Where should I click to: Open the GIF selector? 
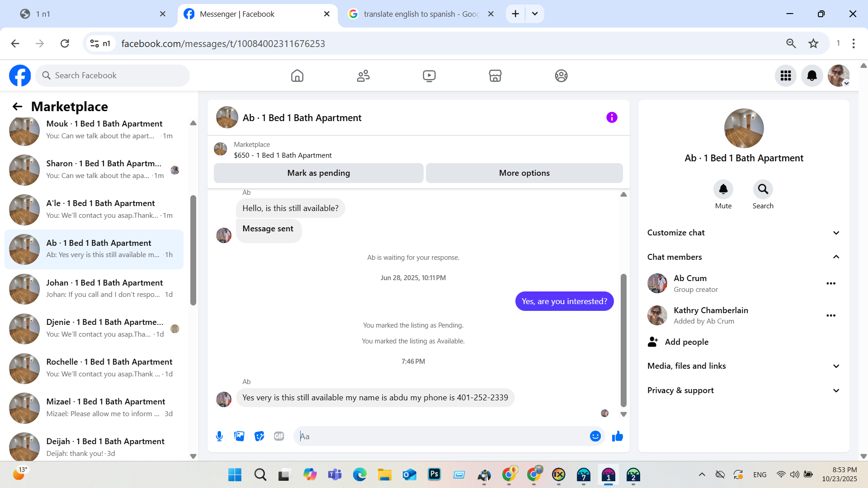coord(279,436)
